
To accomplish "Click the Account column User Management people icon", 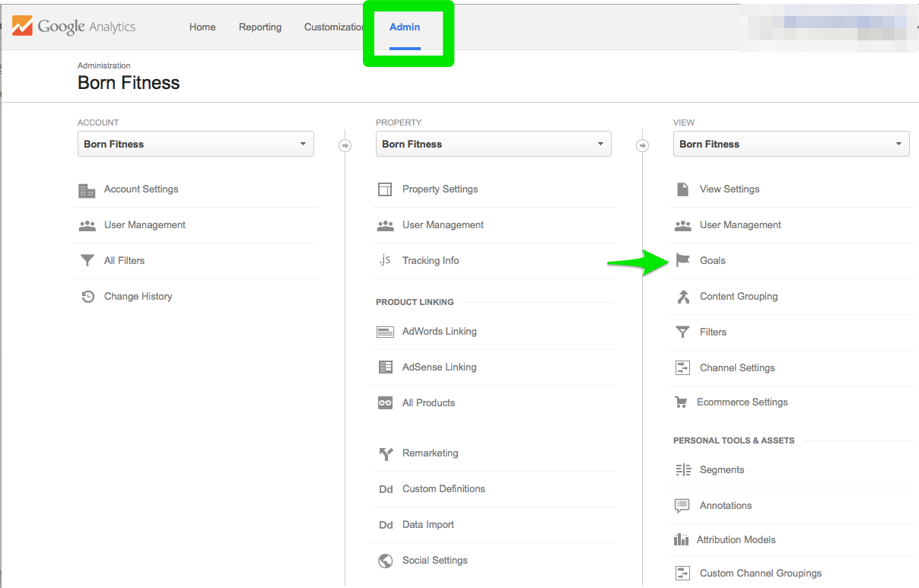I will [x=87, y=225].
